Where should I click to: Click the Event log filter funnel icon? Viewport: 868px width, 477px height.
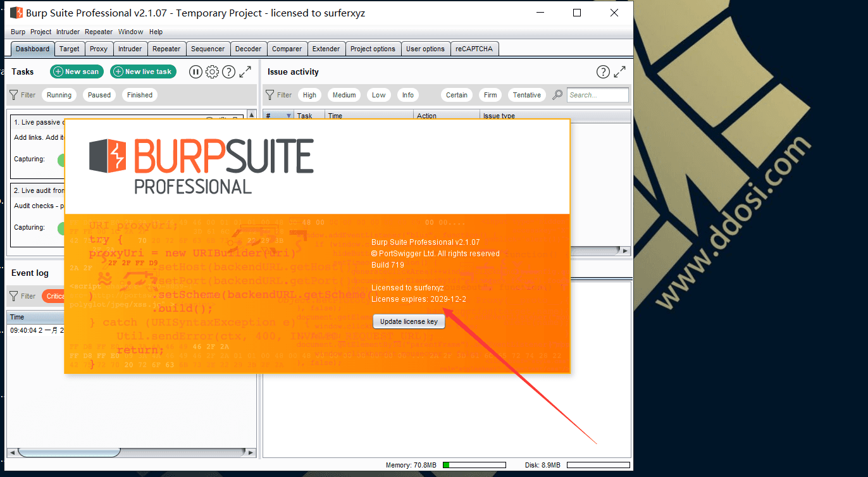tap(13, 296)
